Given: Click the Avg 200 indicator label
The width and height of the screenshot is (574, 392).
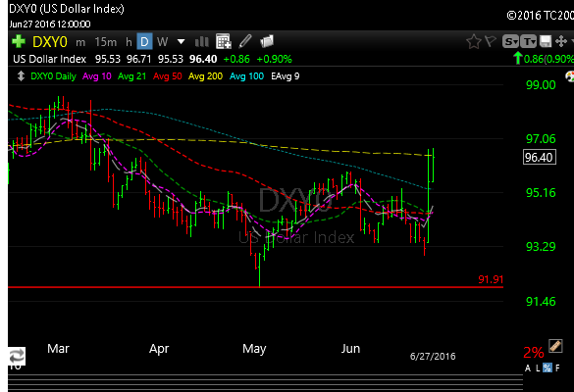Looking at the screenshot, I should click(x=205, y=76).
